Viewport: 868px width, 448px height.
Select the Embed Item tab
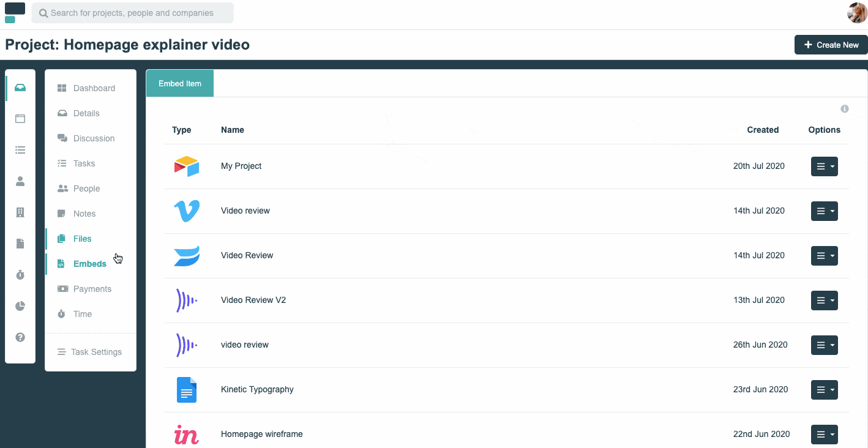[180, 83]
